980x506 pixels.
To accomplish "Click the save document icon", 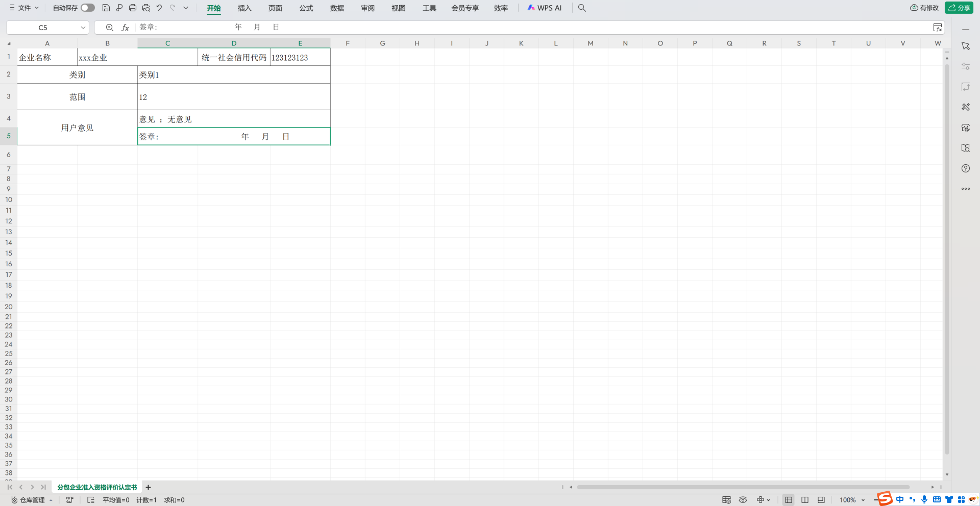I will tap(106, 8).
